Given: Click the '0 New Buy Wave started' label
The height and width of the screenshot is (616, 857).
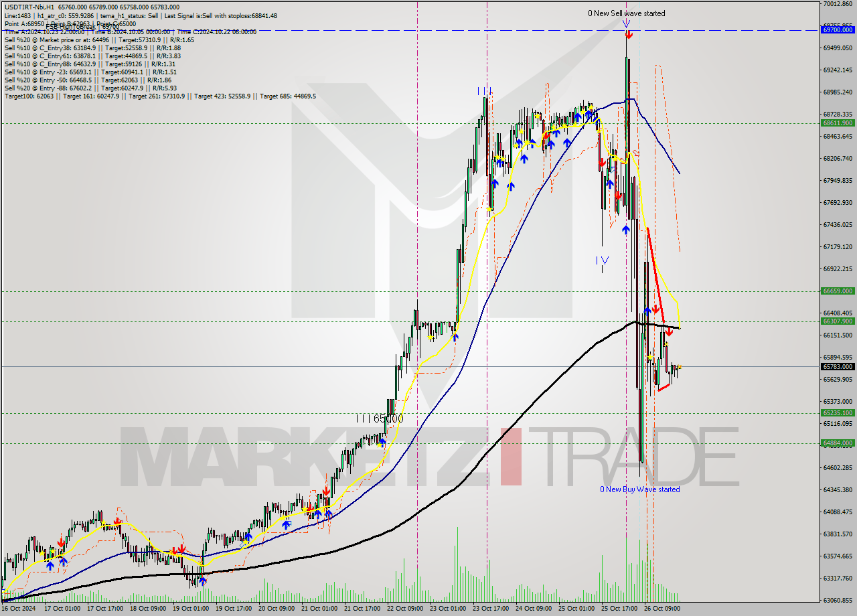Looking at the screenshot, I should tap(639, 489).
